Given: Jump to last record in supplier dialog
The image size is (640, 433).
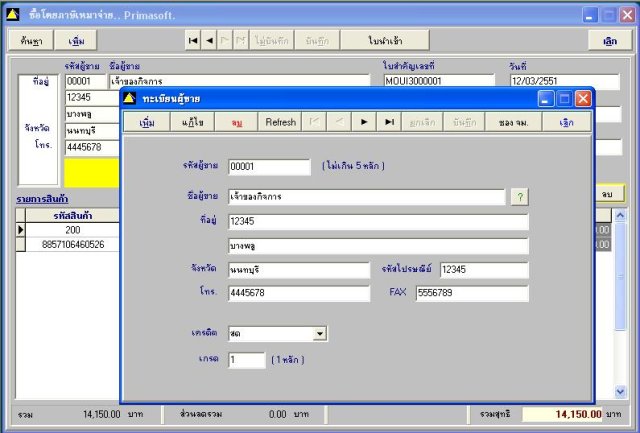Looking at the screenshot, I should pyautogui.click(x=389, y=122).
